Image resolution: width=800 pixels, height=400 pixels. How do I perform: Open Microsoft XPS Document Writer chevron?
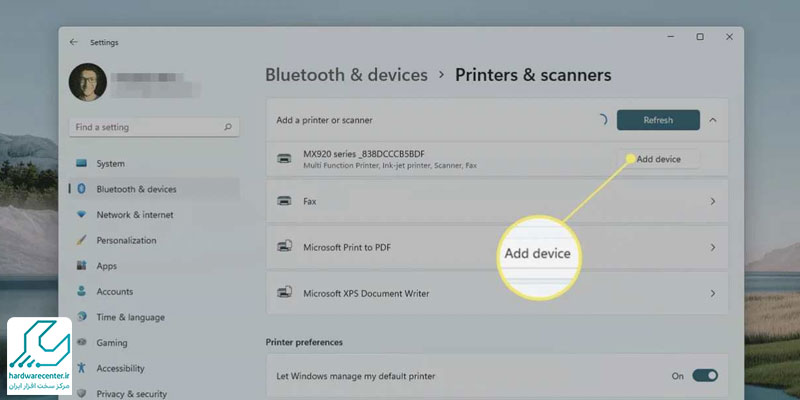(712, 293)
